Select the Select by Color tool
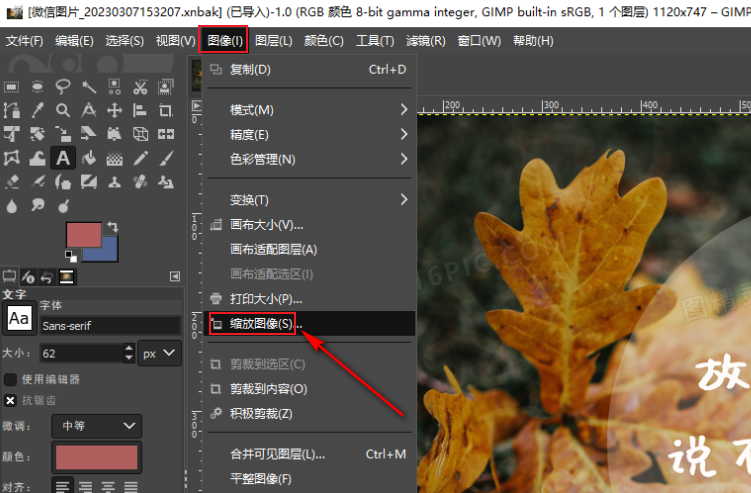This screenshot has height=493, width=751. (114, 87)
